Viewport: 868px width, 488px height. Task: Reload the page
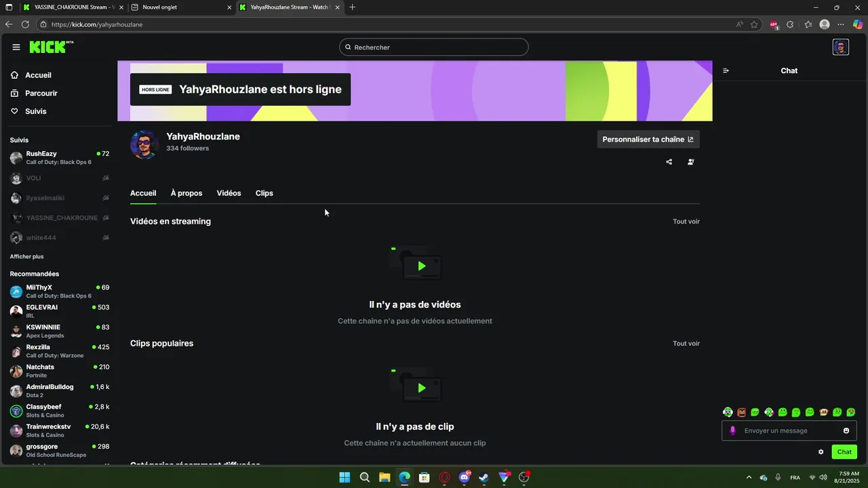[x=25, y=24]
